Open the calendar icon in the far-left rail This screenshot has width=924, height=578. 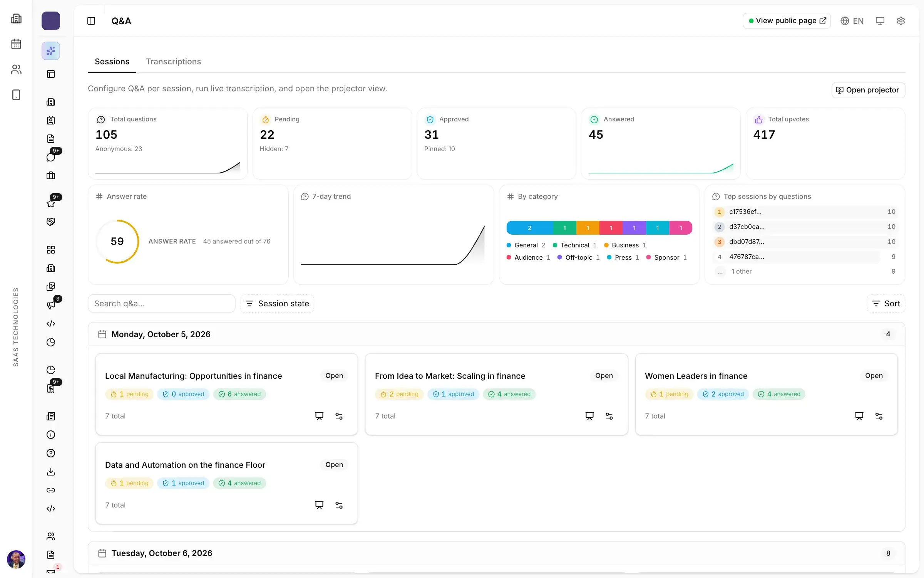16,44
